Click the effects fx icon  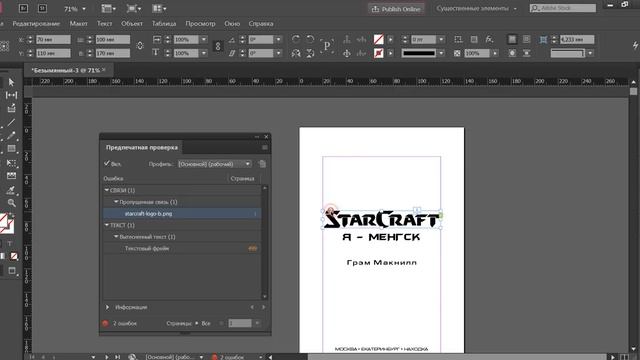(489, 39)
